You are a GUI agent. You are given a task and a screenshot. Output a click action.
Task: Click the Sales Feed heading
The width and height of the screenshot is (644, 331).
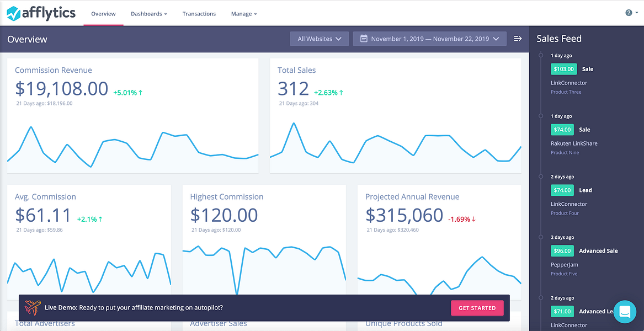[559, 39]
